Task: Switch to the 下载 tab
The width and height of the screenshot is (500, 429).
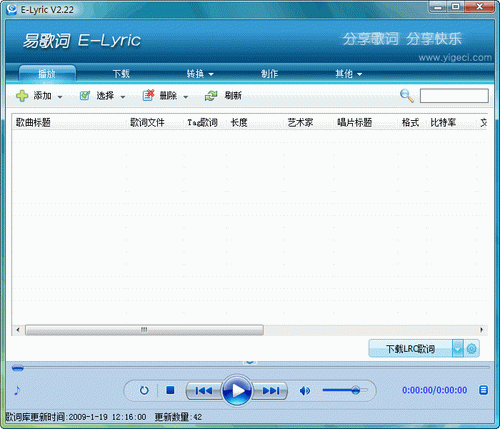Action: (x=121, y=74)
